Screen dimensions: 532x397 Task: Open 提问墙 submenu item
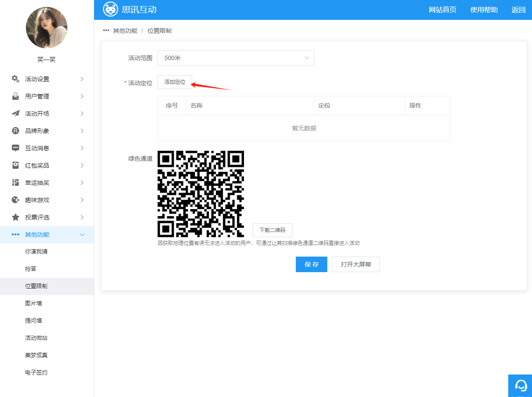coord(47,321)
